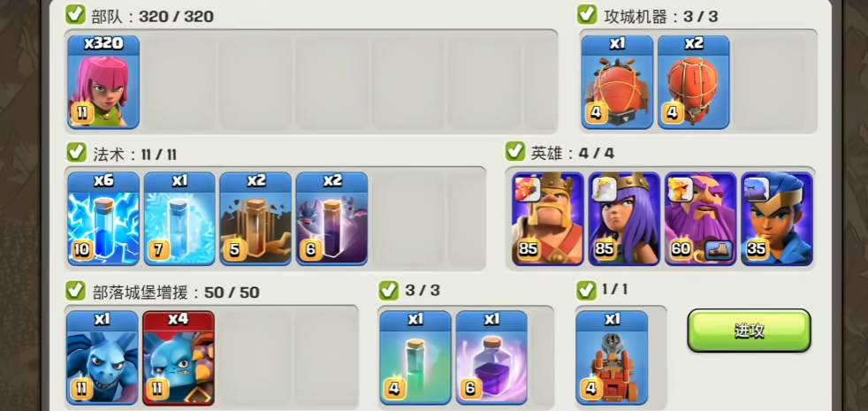This screenshot has height=411, width=868.
Task: Toggle the checkmark beside 部落城堡增援
Action: tap(76, 290)
